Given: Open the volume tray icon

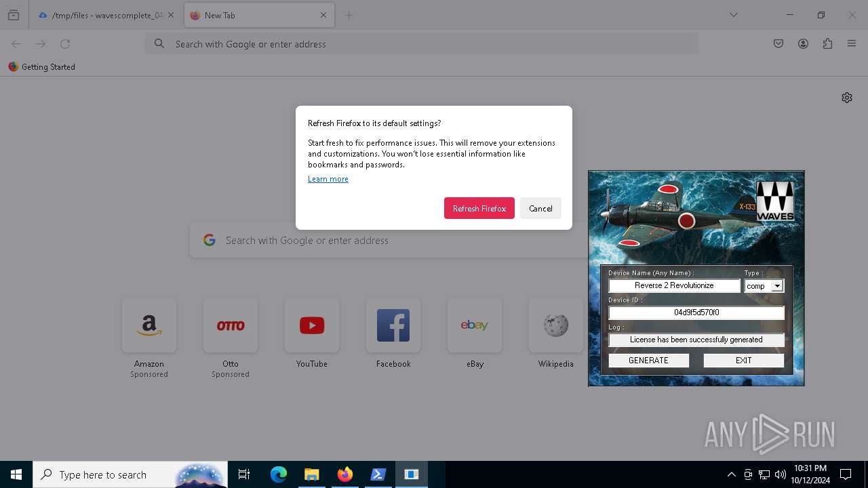Looking at the screenshot, I should pyautogui.click(x=781, y=474).
